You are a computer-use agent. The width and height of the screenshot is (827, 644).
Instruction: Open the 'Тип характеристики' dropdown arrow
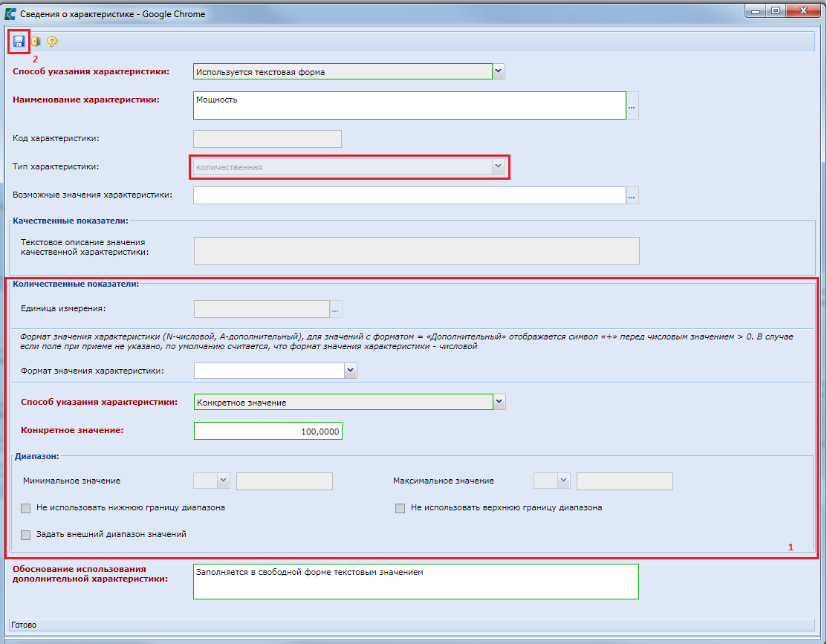point(498,167)
